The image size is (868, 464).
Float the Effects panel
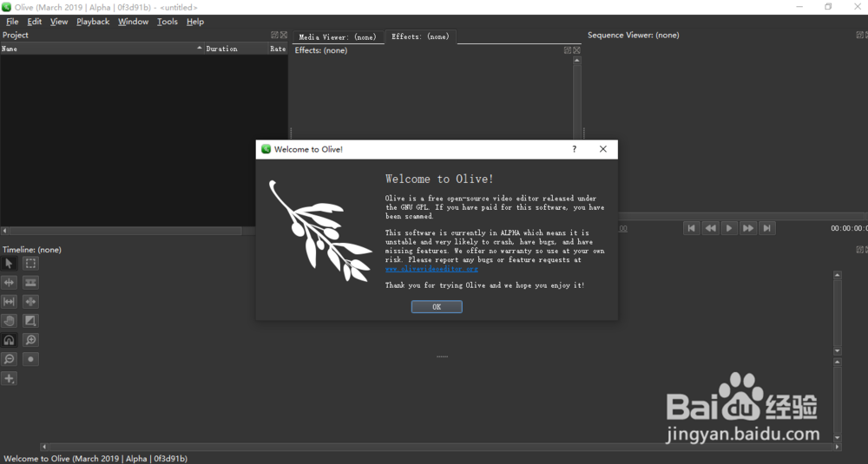click(x=568, y=50)
